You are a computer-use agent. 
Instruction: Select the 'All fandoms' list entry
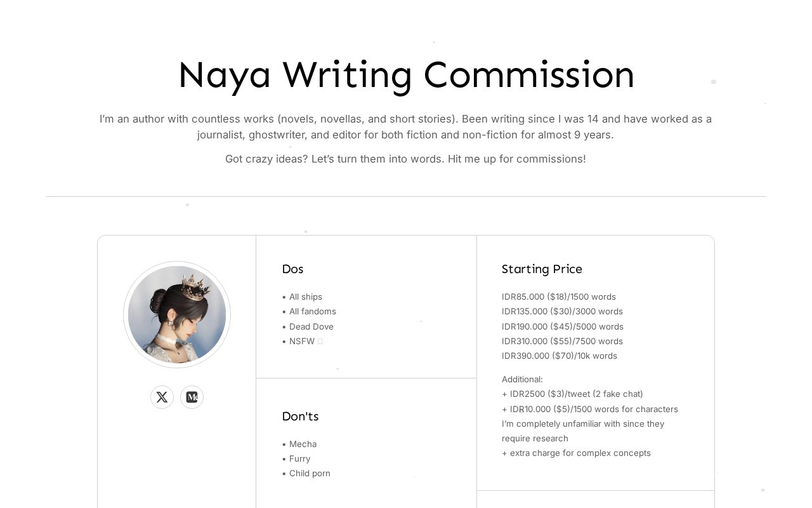tap(313, 311)
